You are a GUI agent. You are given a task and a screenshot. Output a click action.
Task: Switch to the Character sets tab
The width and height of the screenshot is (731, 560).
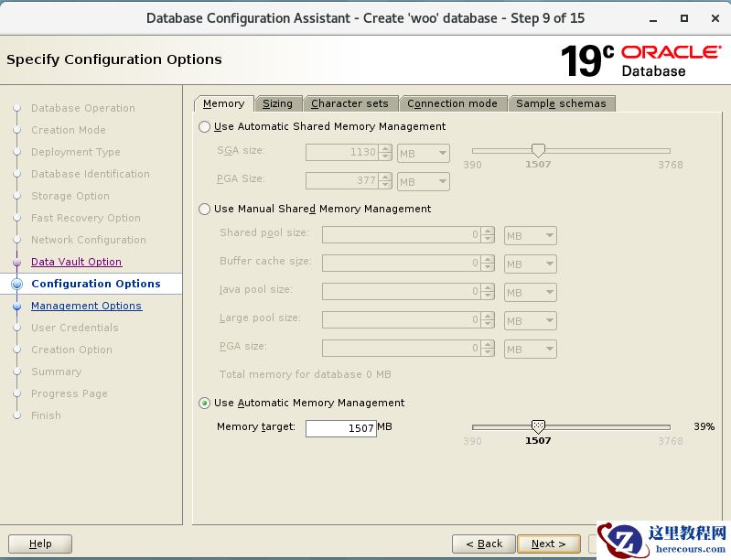tap(349, 103)
